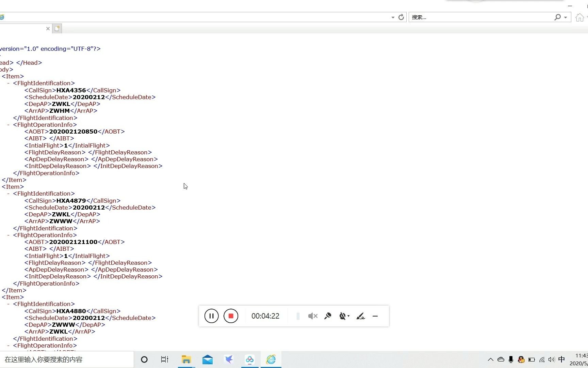588x368 pixels.
Task: Open Cortana circle on the taskbar
Action: pyautogui.click(x=144, y=359)
